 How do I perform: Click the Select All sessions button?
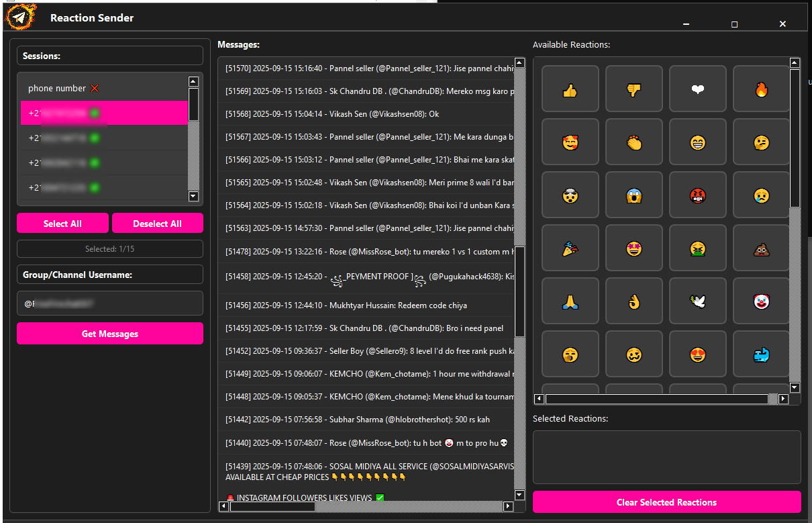62,224
